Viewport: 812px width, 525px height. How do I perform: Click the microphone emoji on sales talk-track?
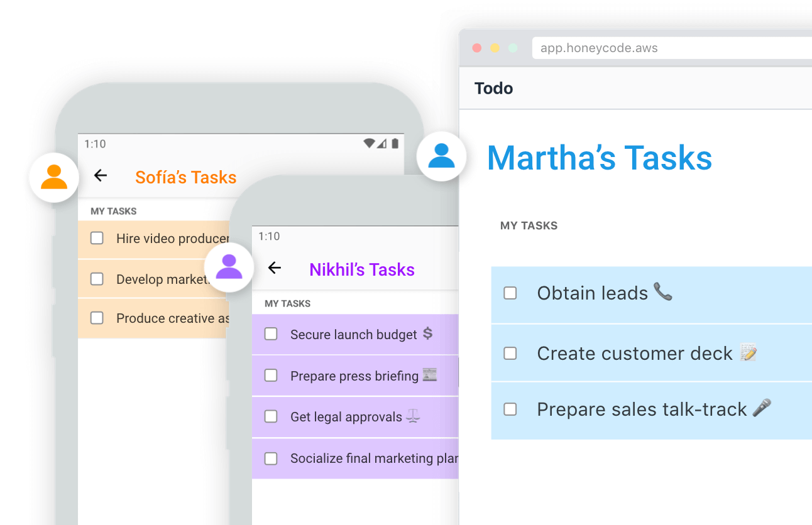coord(762,408)
